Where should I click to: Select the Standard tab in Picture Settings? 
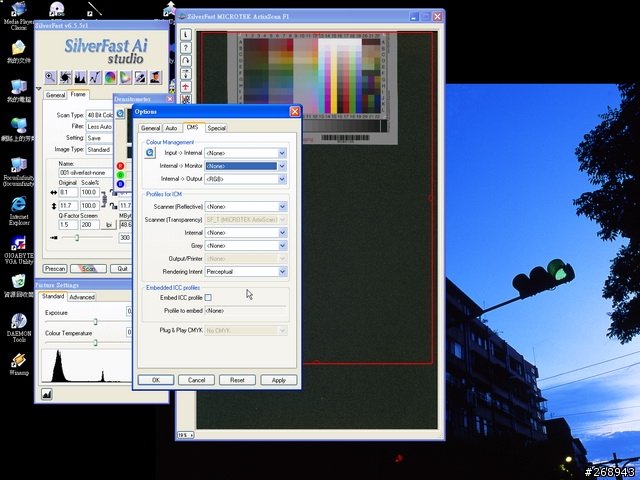click(53, 296)
